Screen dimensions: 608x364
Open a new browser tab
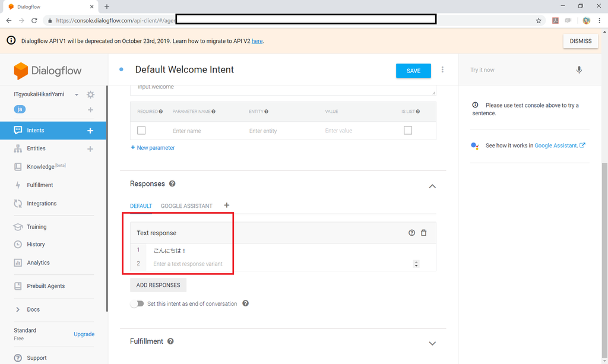[x=107, y=7]
